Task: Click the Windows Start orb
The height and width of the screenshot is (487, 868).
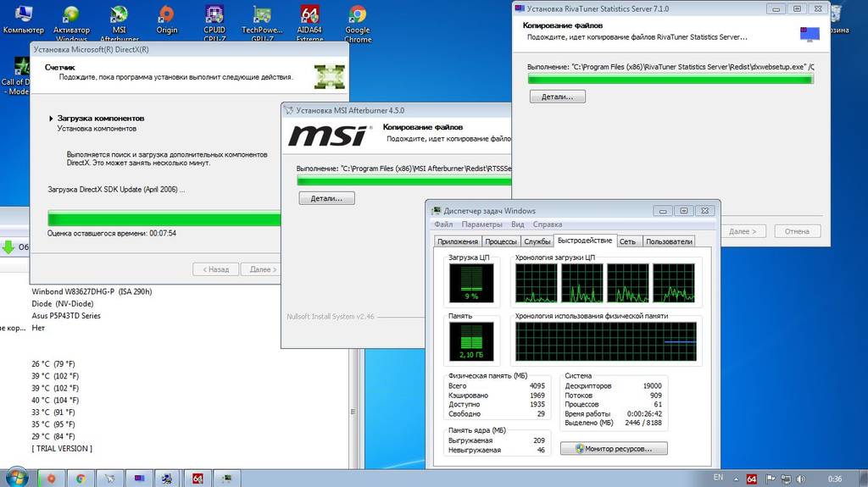Action: 17,477
